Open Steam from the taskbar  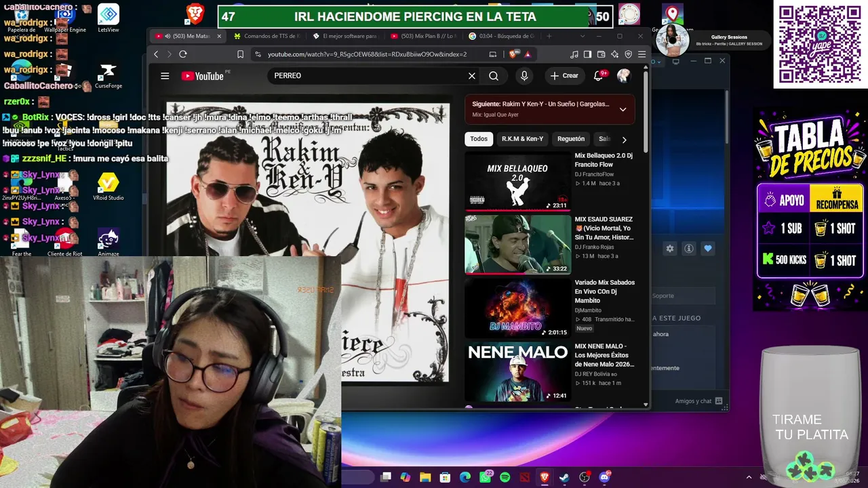[564, 477]
